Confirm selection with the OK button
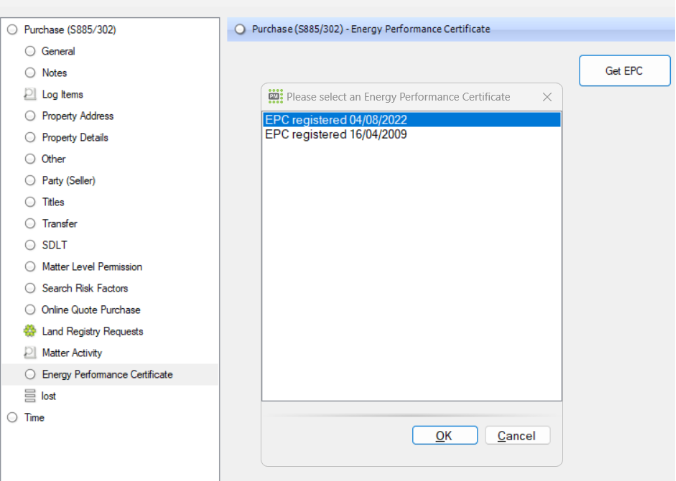The height and width of the screenshot is (481, 676). [444, 436]
